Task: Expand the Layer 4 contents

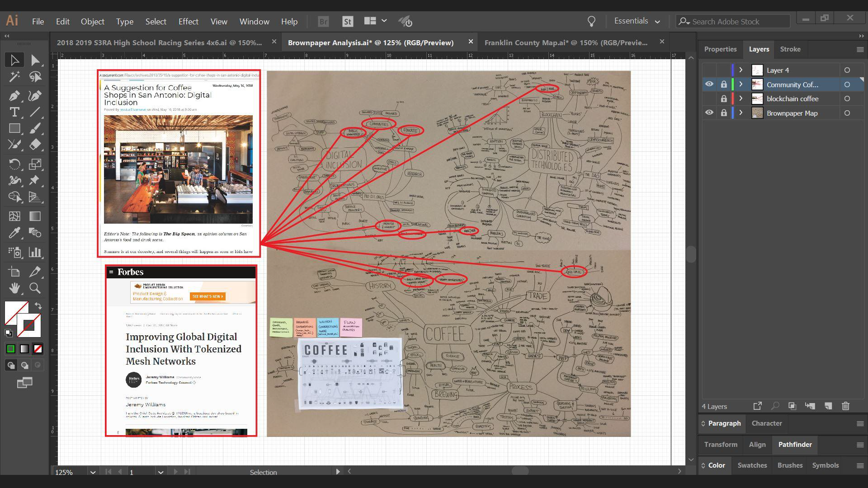Action: (741, 70)
